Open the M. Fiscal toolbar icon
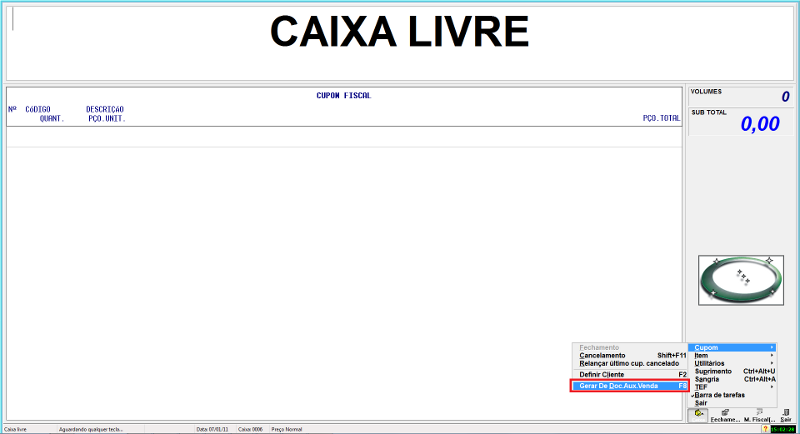800x434 pixels. click(757, 414)
